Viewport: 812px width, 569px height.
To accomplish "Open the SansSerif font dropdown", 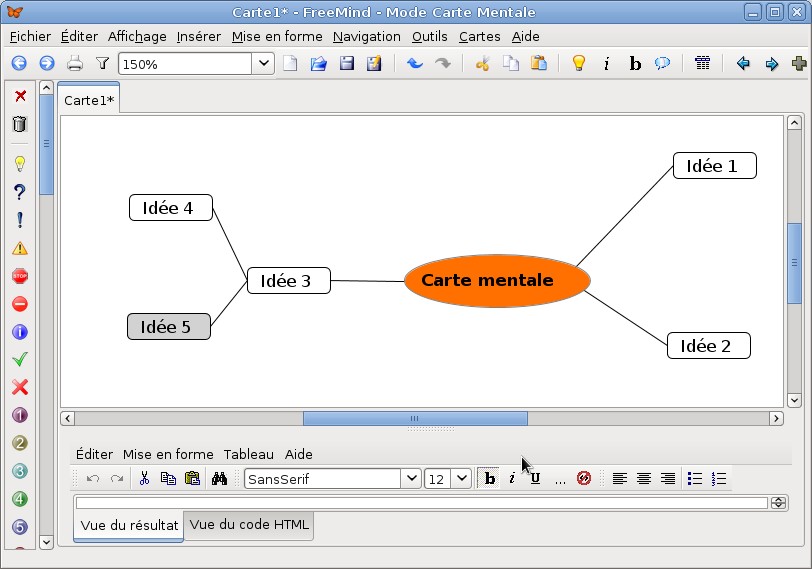I will click(410, 479).
